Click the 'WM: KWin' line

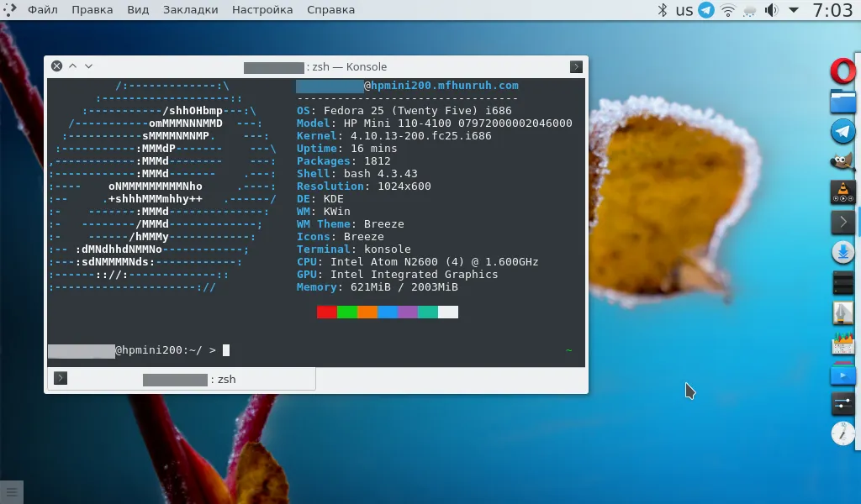pos(324,212)
